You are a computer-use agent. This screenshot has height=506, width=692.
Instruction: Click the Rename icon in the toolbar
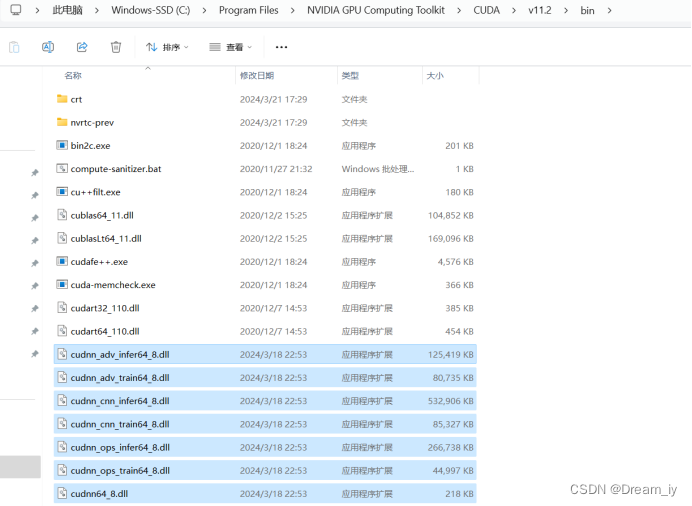(x=48, y=47)
